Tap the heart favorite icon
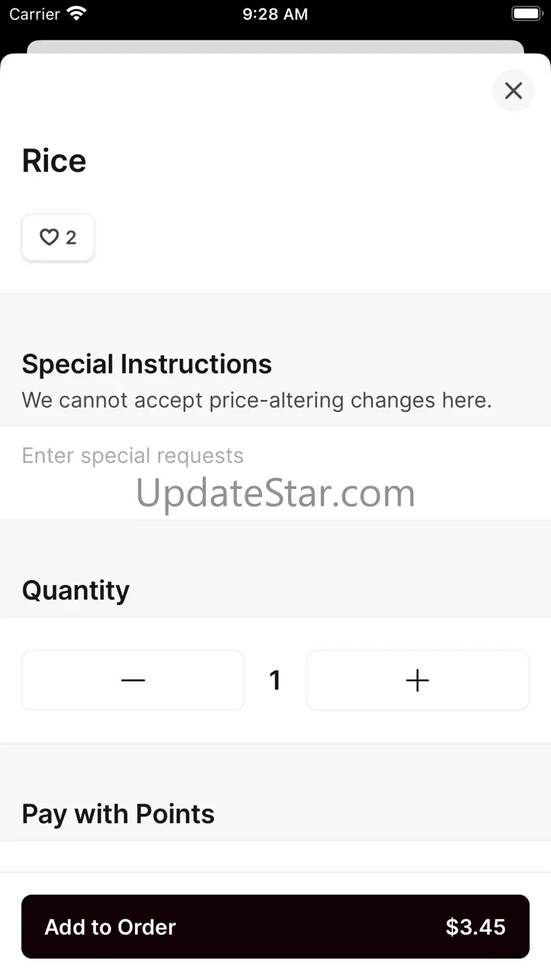The image size is (551, 980). point(49,237)
